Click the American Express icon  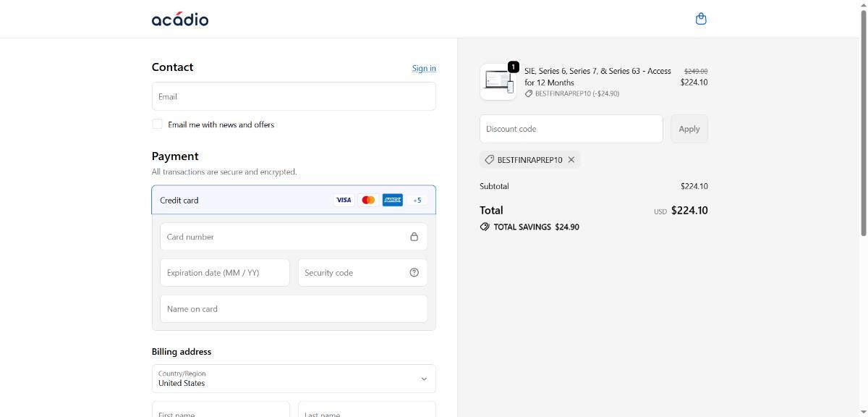tap(393, 200)
